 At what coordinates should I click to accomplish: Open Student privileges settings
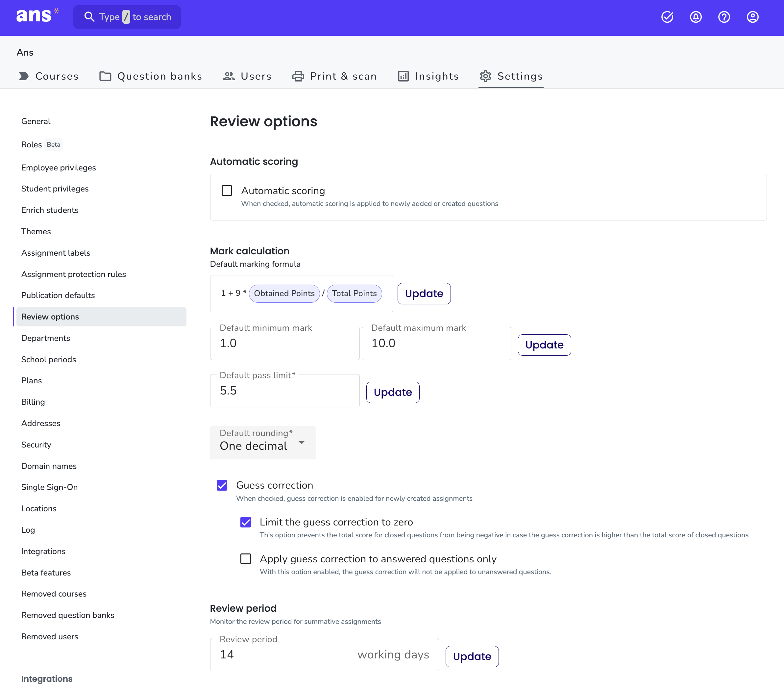(55, 189)
